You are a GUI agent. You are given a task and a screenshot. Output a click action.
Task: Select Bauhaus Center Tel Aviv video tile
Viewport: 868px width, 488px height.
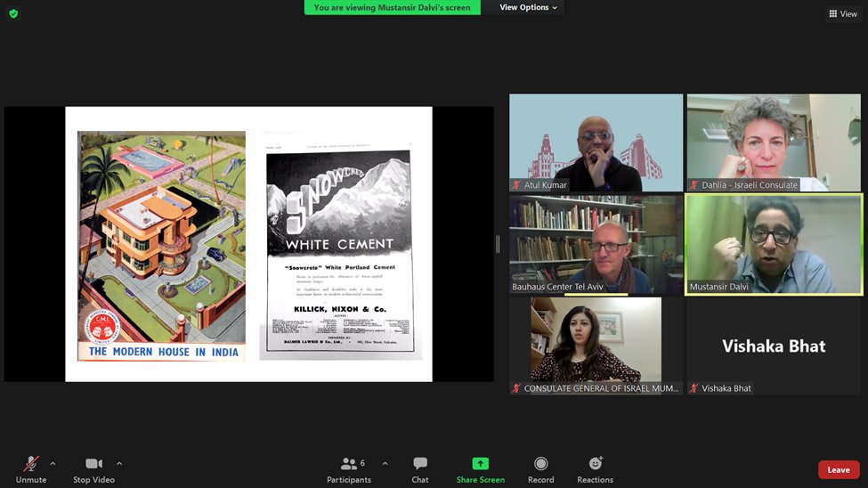coord(596,244)
